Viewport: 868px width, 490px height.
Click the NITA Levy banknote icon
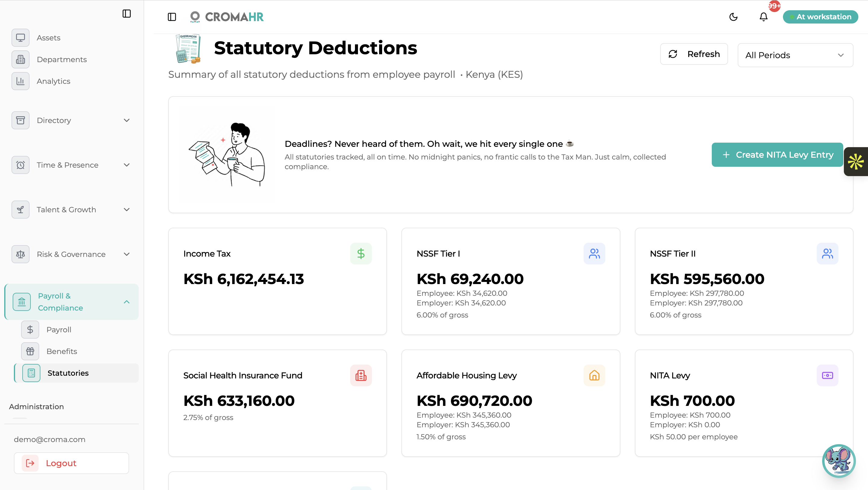click(828, 375)
